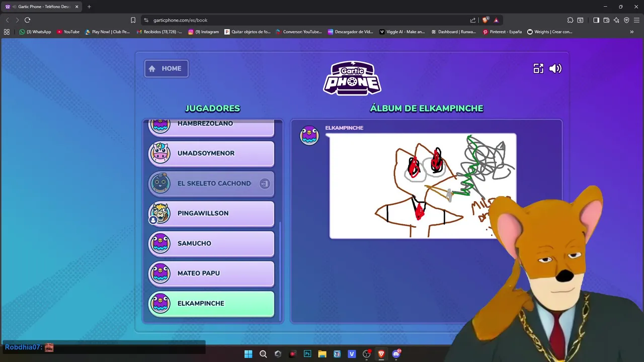Image resolution: width=644 pixels, height=362 pixels.
Task: Open the Gartic Phone logo link
Action: [x=352, y=78]
